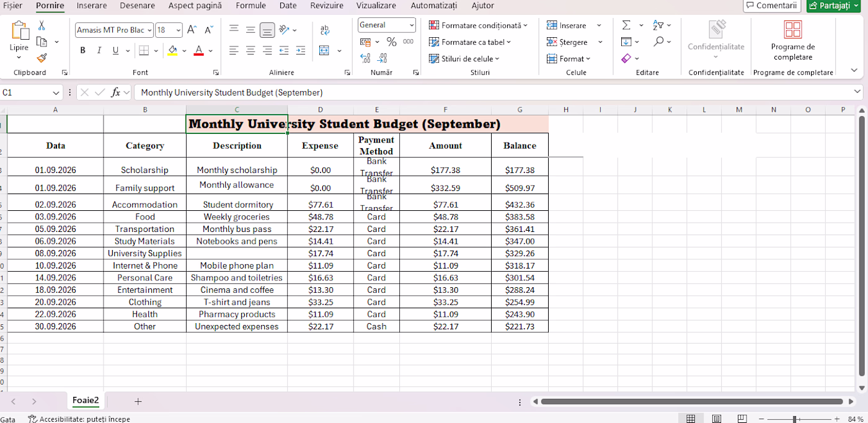Click the Lipire paste clipboard icon

pos(19,31)
